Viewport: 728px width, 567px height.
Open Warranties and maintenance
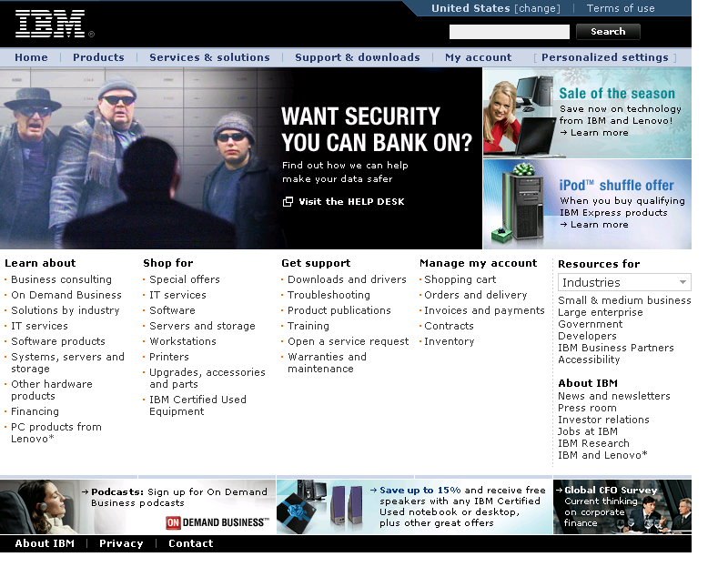[x=327, y=362]
